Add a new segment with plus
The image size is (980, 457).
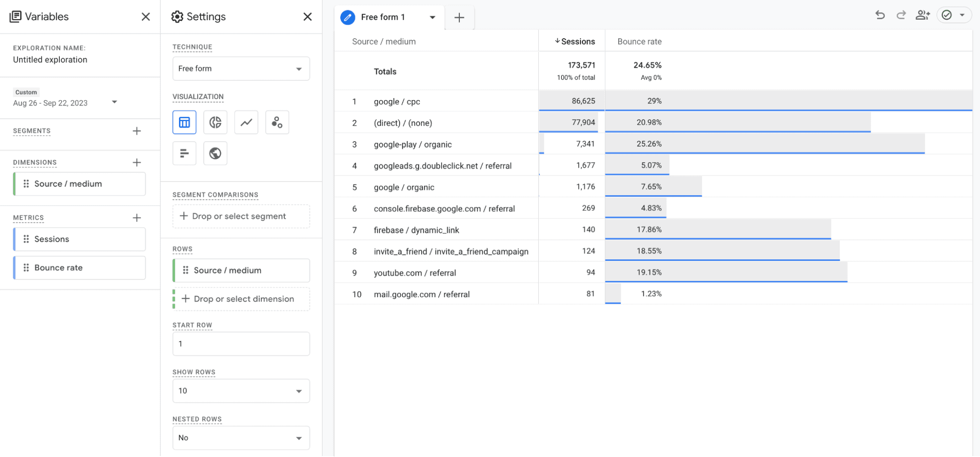pyautogui.click(x=137, y=131)
